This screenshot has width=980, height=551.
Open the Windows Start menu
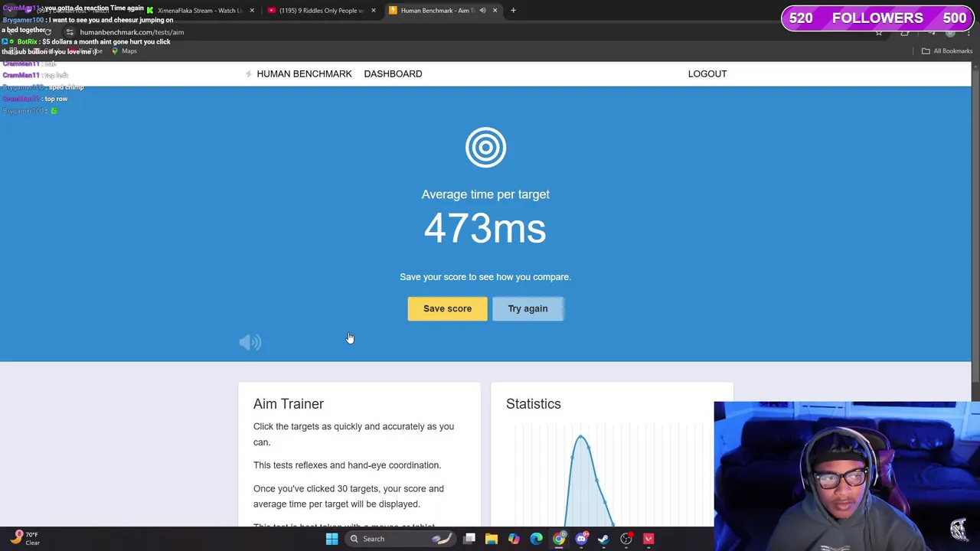(332, 539)
